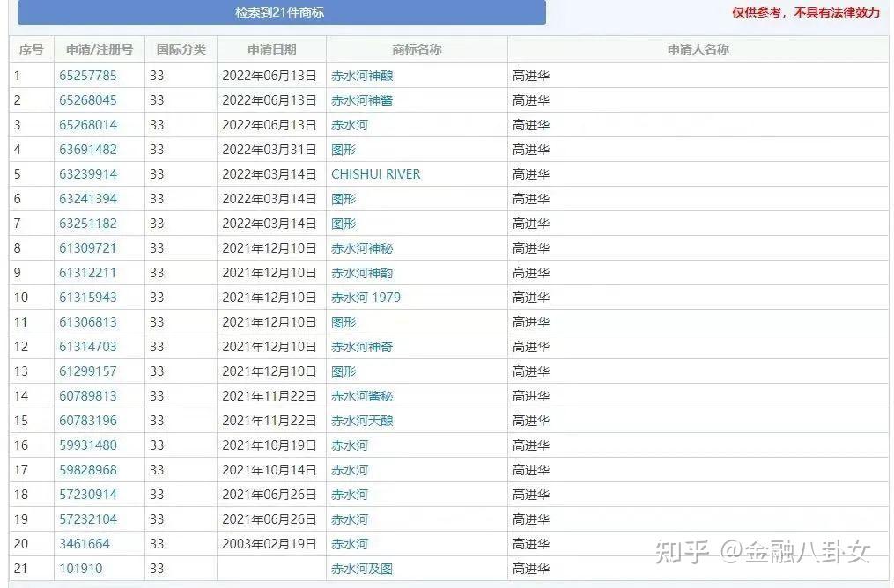Open registration number 61306813

(88, 322)
